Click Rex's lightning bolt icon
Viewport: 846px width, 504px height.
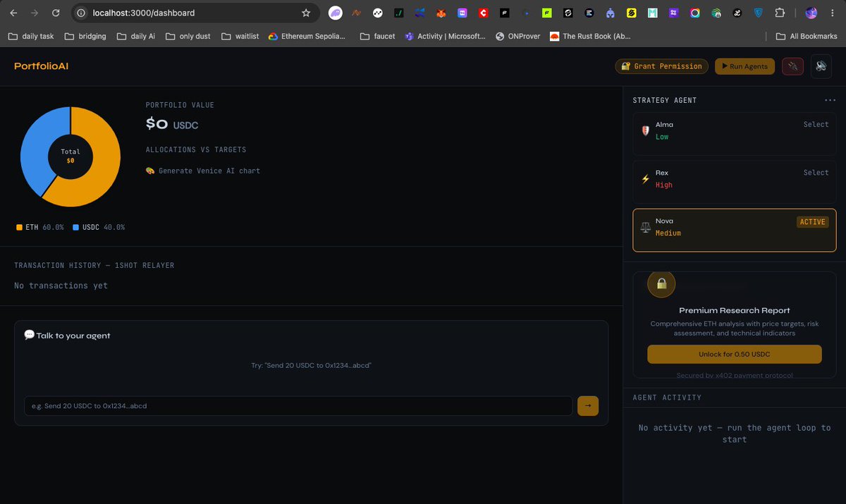pyautogui.click(x=645, y=179)
